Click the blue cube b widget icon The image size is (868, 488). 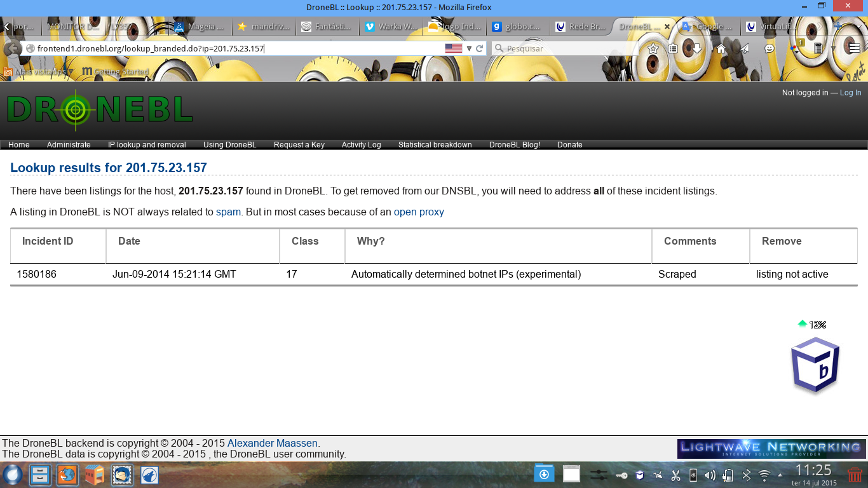coord(816,366)
